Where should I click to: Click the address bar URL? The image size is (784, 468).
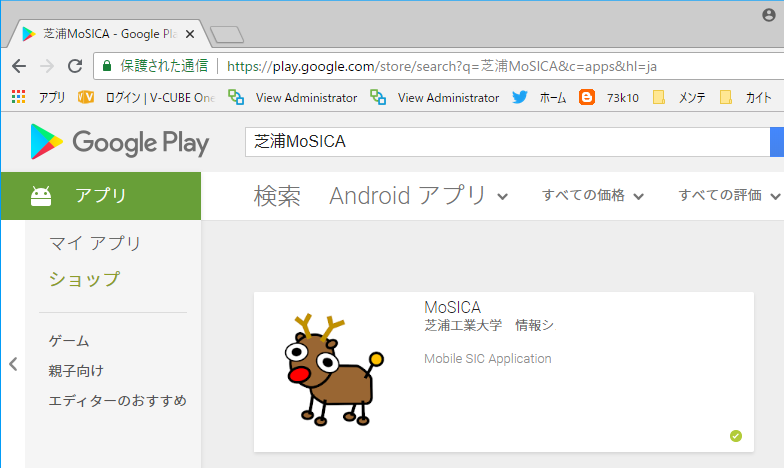[x=442, y=66]
